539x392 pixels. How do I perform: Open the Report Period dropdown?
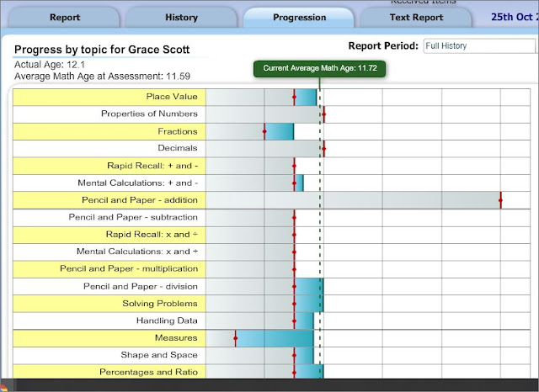479,46
